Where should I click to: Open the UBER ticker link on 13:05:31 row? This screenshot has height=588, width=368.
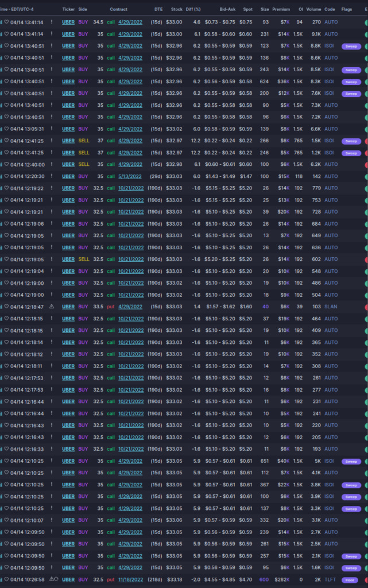pos(68,129)
